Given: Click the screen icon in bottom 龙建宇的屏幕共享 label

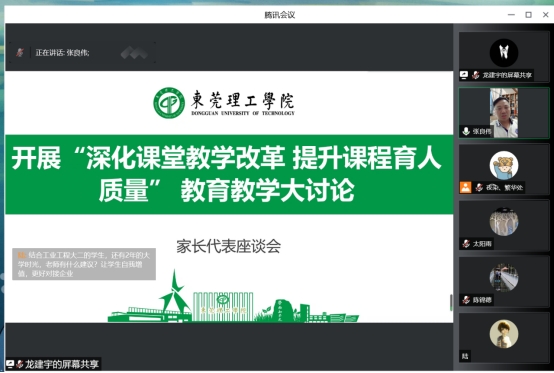Looking at the screenshot, I should pyautogui.click(x=10, y=364).
